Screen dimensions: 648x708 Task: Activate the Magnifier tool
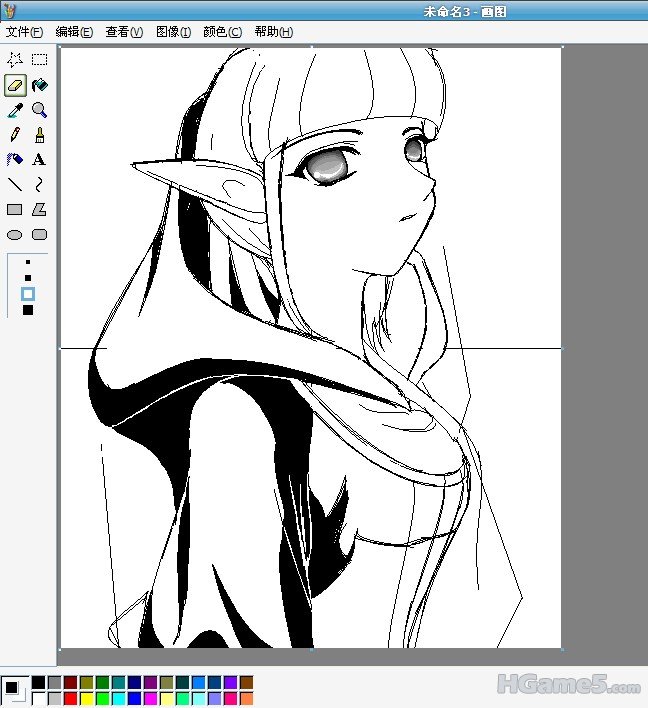[x=39, y=110]
